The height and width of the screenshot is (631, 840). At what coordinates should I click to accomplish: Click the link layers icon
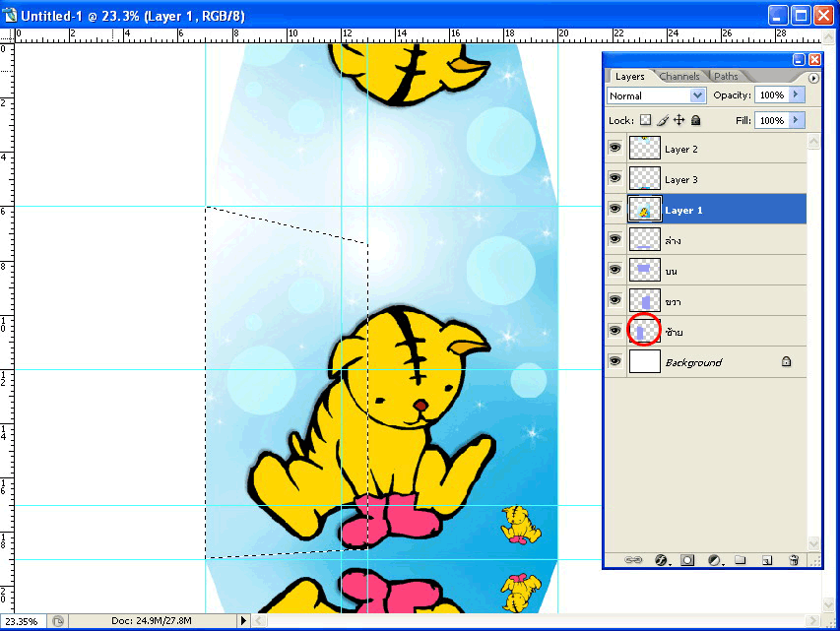[632, 560]
